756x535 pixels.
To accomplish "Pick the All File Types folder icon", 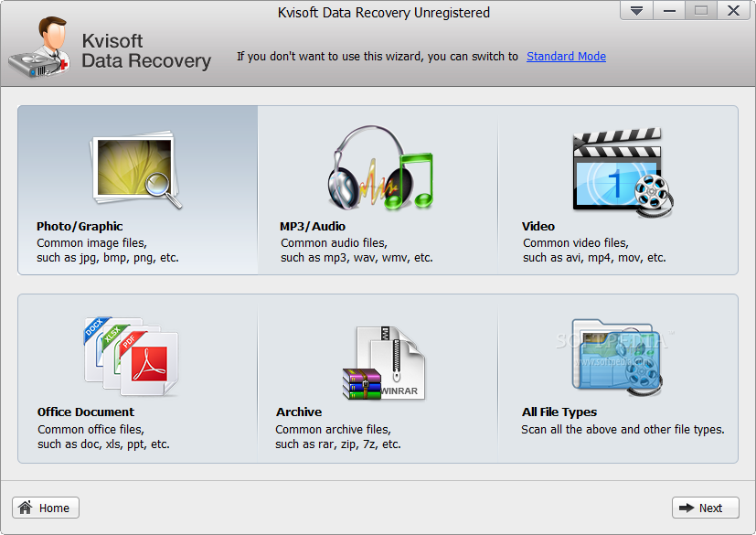I will [617, 357].
